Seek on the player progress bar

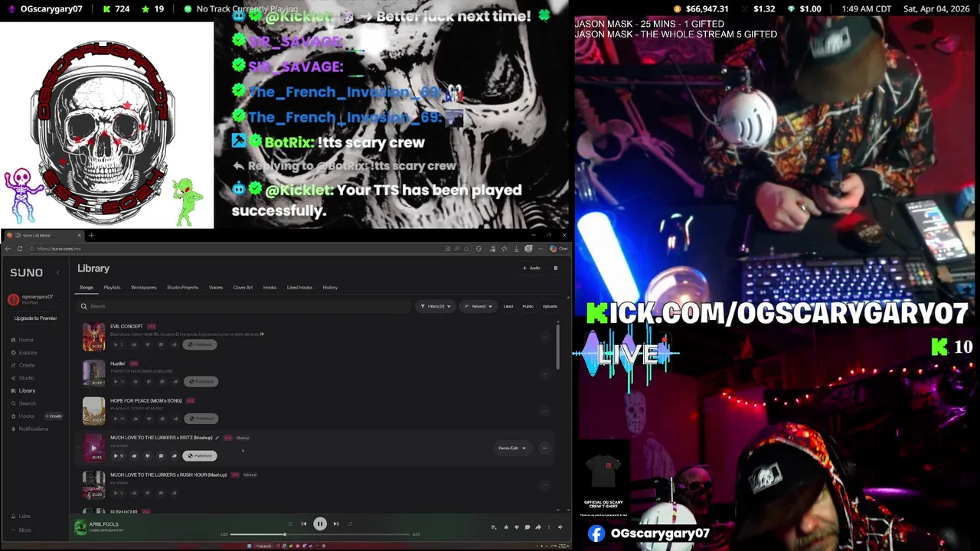(x=320, y=534)
